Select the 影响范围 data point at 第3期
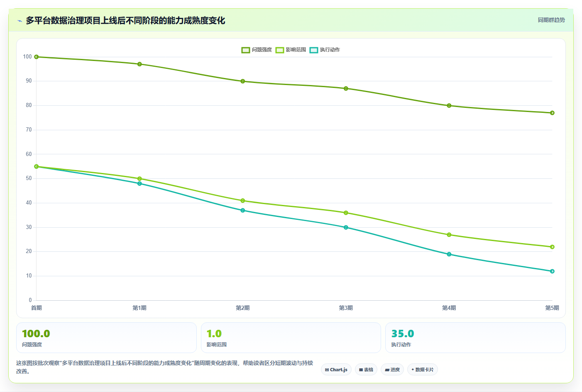 346,213
